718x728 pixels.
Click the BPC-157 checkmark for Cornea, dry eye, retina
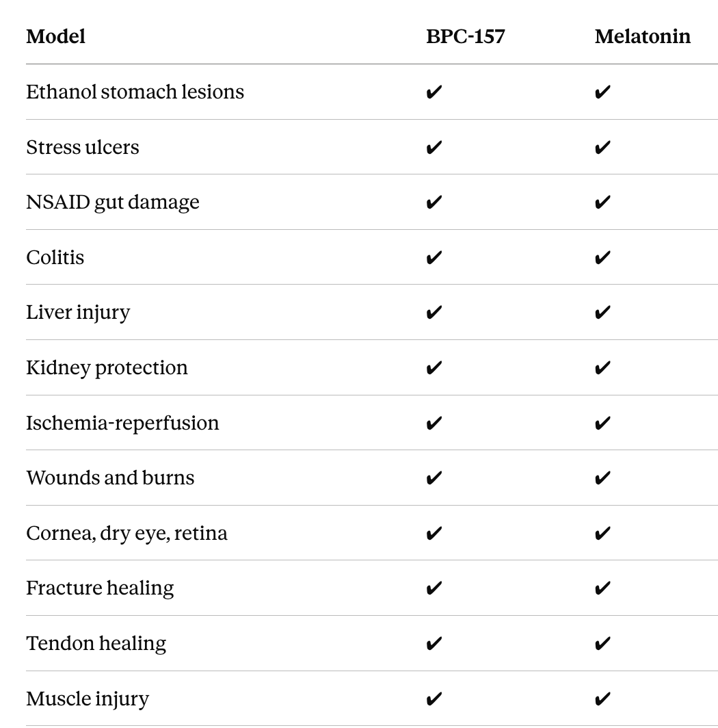(434, 533)
